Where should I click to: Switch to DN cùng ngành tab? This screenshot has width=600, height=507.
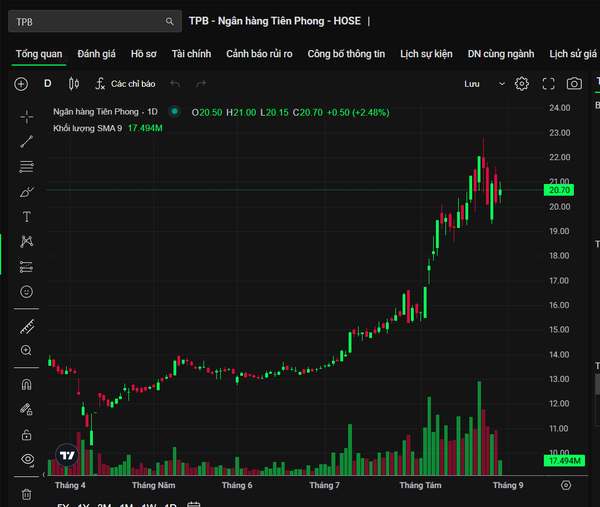[x=501, y=54]
